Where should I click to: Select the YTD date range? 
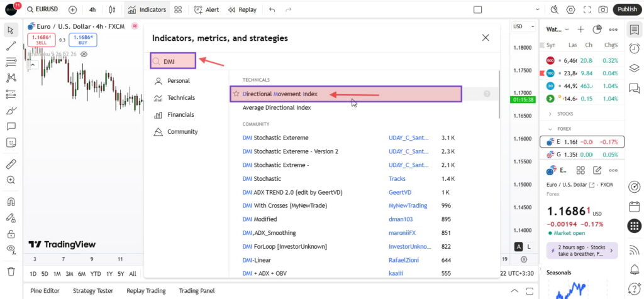click(96, 274)
